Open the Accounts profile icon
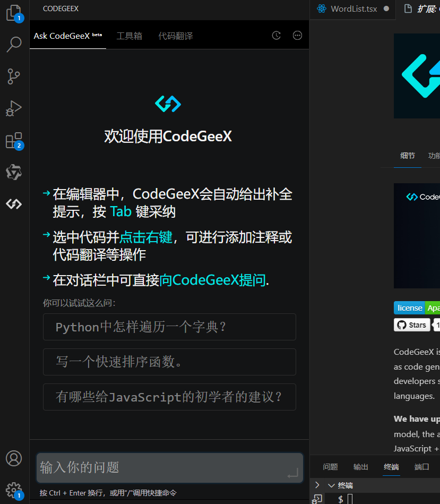Viewport: 440px width, 504px height. click(x=14, y=458)
